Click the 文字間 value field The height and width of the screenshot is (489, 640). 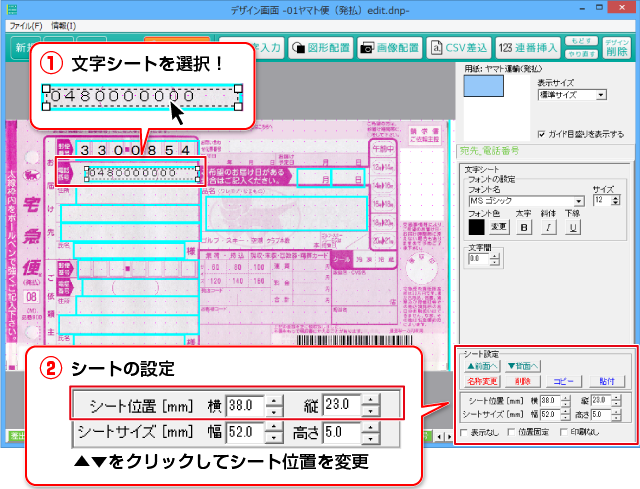pyautogui.click(x=479, y=259)
